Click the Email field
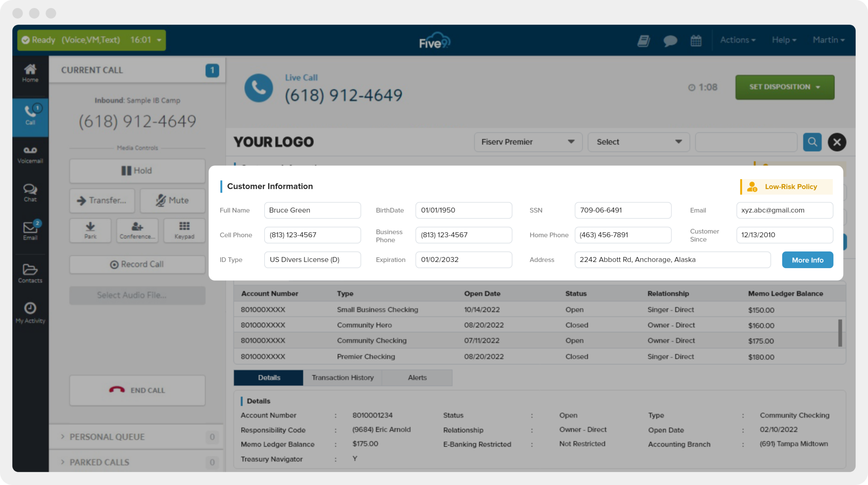 (785, 210)
